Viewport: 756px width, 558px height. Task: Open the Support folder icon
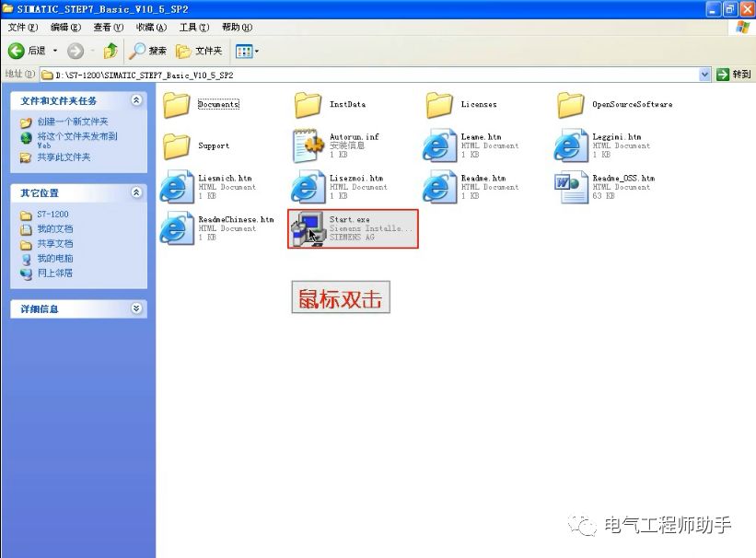click(176, 146)
